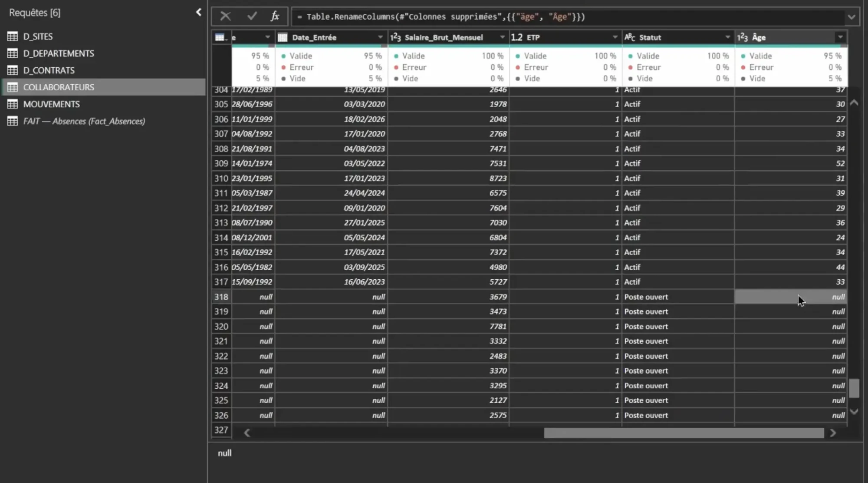Screen dimensions: 868x483
Task: Open the D_CONTRATS query
Action: tap(49, 70)
